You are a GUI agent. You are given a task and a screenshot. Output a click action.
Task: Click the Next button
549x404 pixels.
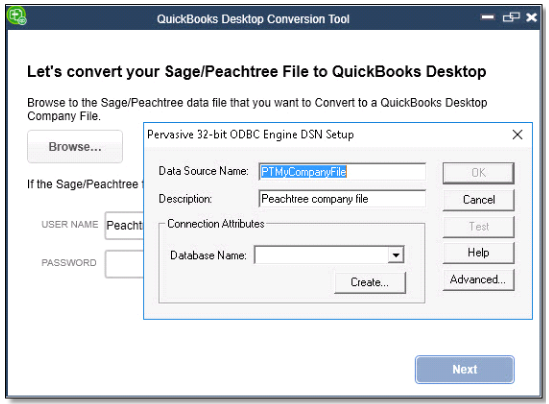[465, 369]
